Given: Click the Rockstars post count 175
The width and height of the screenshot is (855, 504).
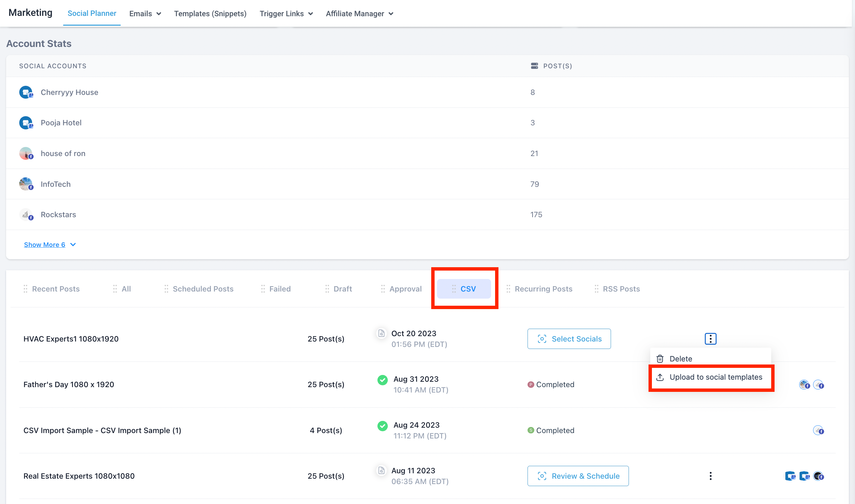Looking at the screenshot, I should pyautogui.click(x=536, y=215).
